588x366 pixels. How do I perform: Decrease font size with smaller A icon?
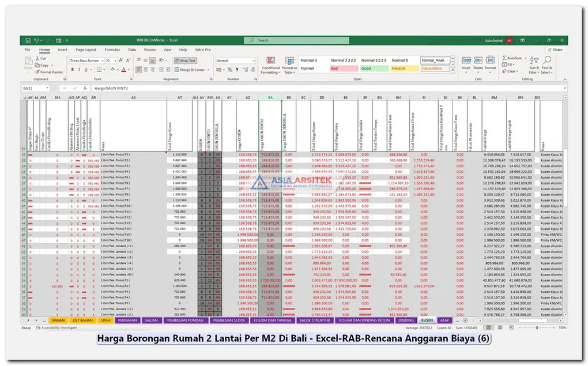click(128, 61)
